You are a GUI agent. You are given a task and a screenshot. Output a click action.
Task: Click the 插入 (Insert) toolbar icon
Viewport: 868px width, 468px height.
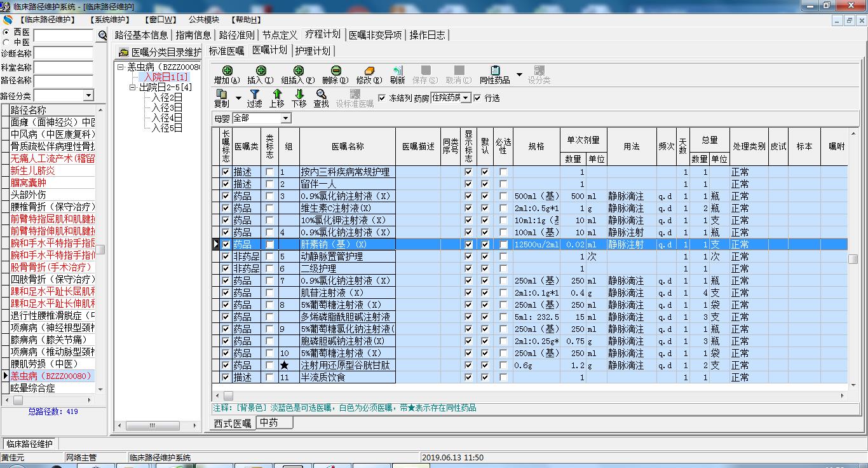click(x=261, y=71)
